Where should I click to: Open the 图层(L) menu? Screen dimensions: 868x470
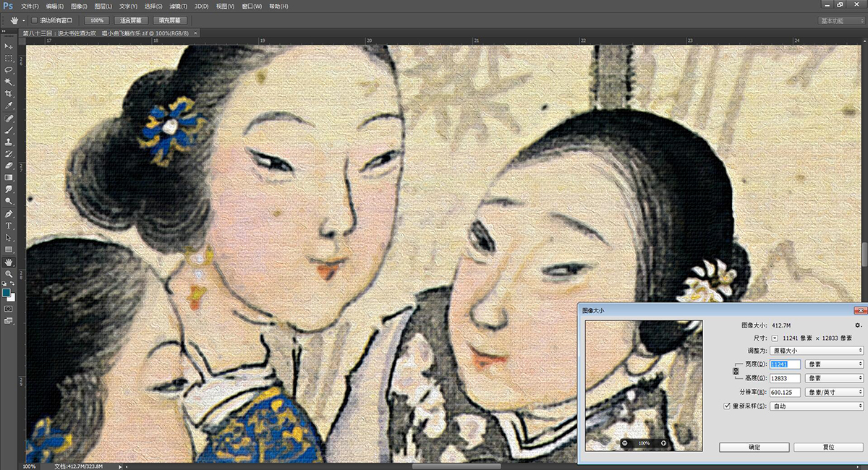104,7
